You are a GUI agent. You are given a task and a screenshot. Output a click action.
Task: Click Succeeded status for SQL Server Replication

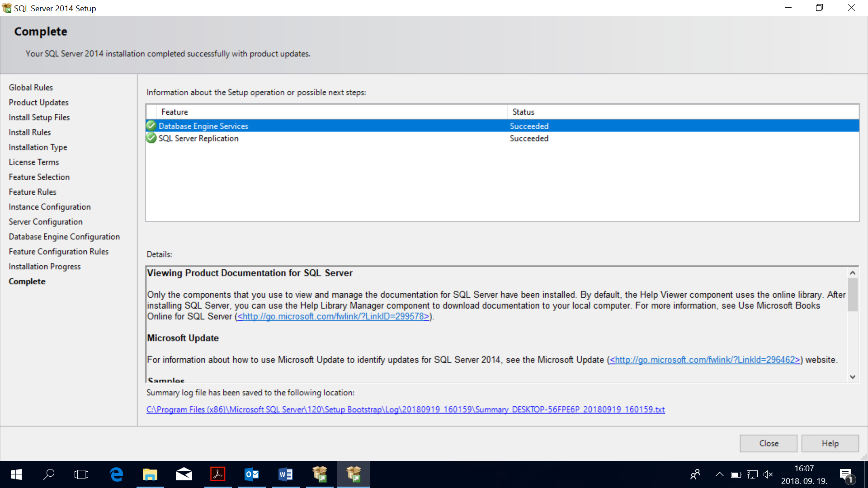(x=529, y=138)
